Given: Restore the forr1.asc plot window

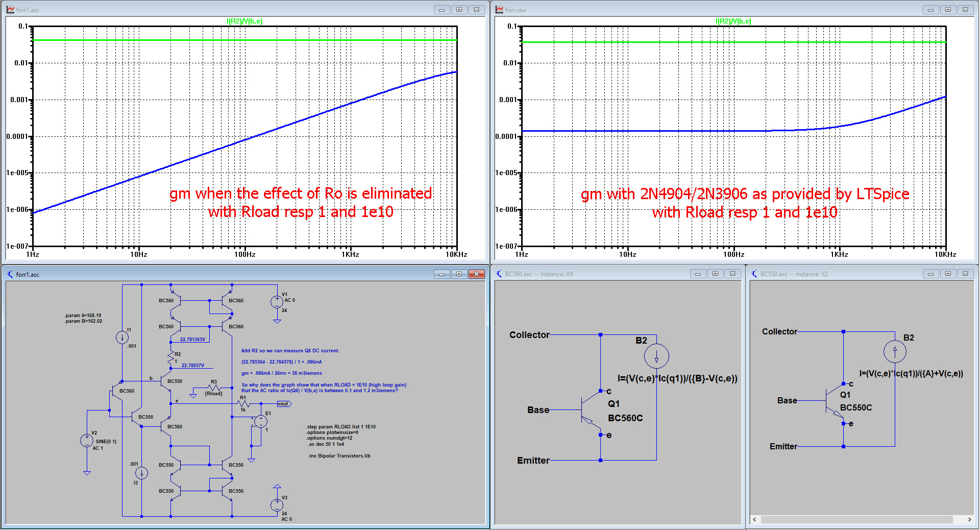Looking at the screenshot, I should [459, 10].
